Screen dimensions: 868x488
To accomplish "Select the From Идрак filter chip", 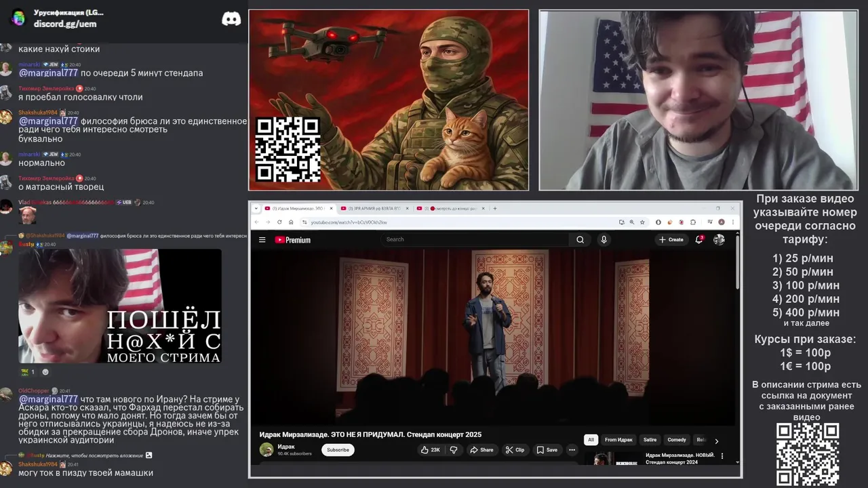I will coord(618,440).
